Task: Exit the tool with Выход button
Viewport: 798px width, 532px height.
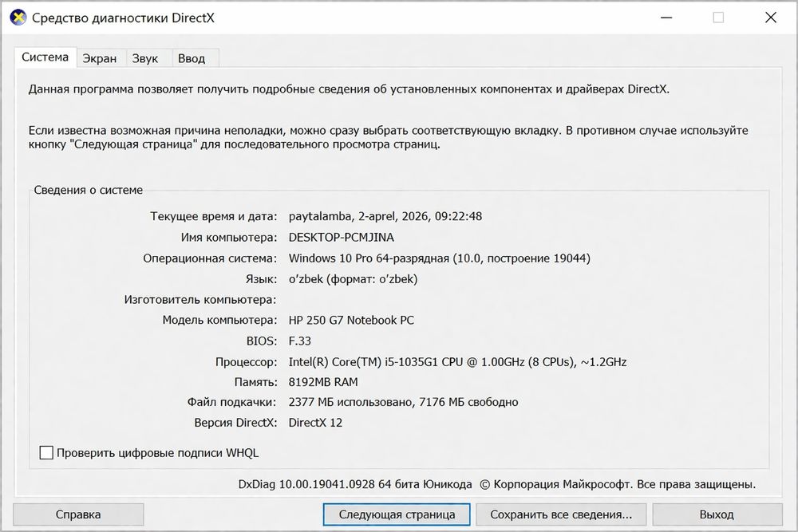Action: (717, 514)
